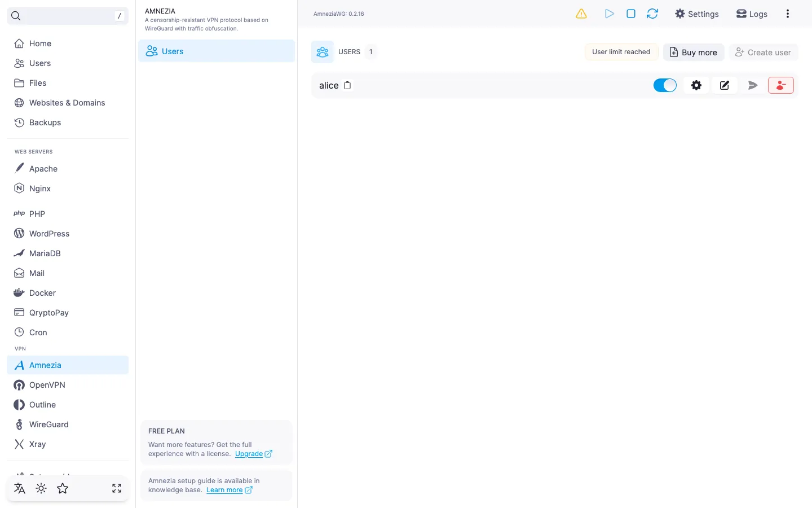Click the "User limit reached" notice

tap(621, 52)
